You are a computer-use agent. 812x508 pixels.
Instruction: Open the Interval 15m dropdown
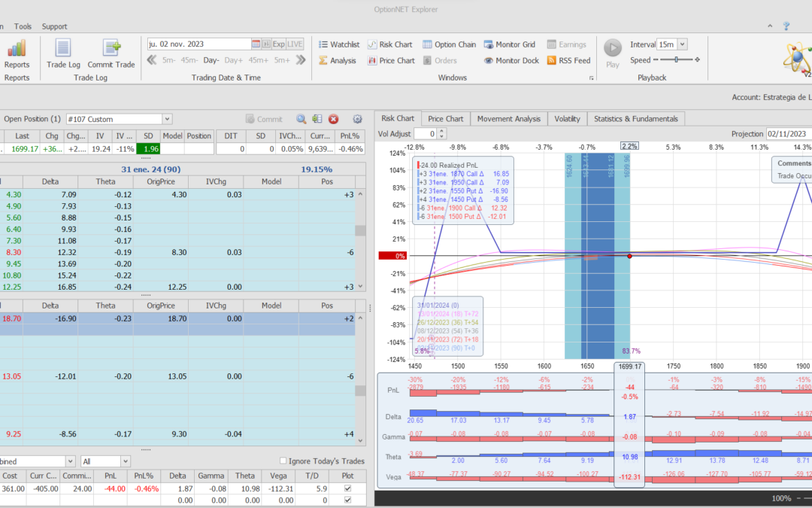(x=682, y=44)
